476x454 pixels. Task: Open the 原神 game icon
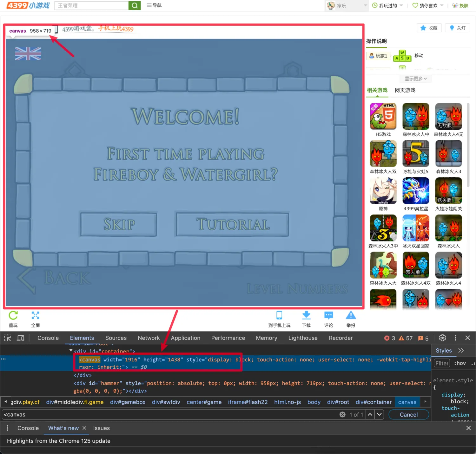(x=383, y=191)
